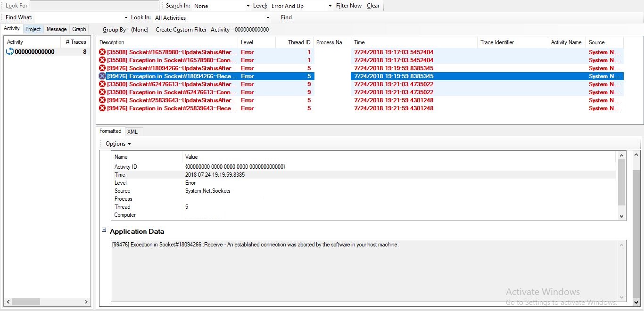Click properties table scrollbar down arrow
The width and height of the screenshot is (644, 311).
tap(621, 216)
